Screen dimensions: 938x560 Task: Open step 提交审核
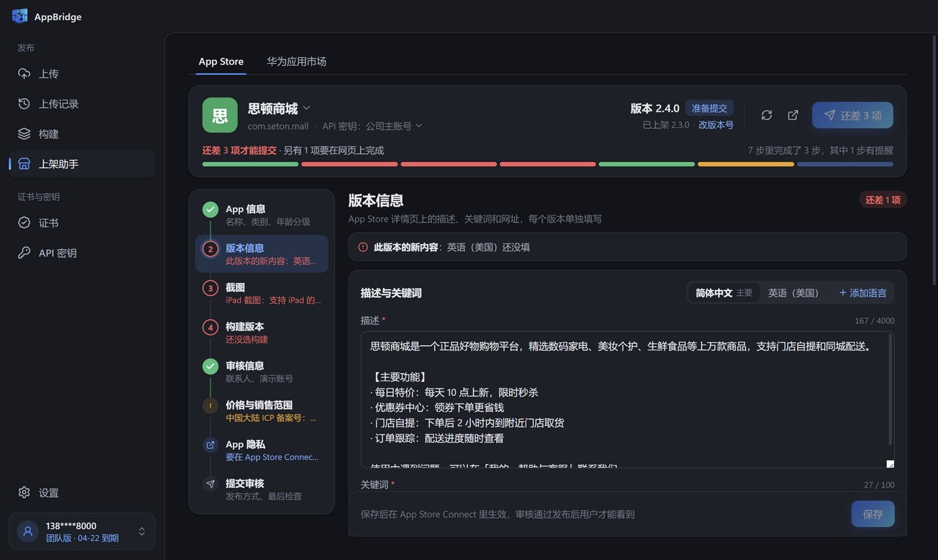(x=262, y=489)
